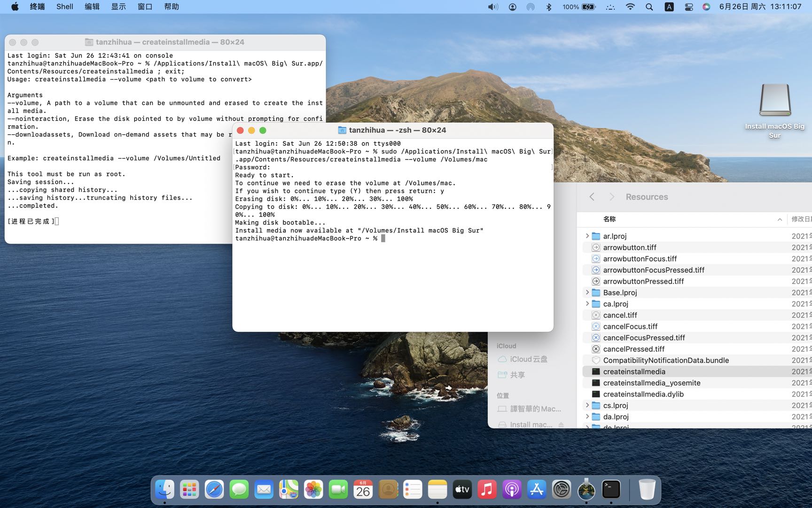This screenshot has height=508, width=812.
Task: Open Launchpad in the Dock
Action: [189, 490]
